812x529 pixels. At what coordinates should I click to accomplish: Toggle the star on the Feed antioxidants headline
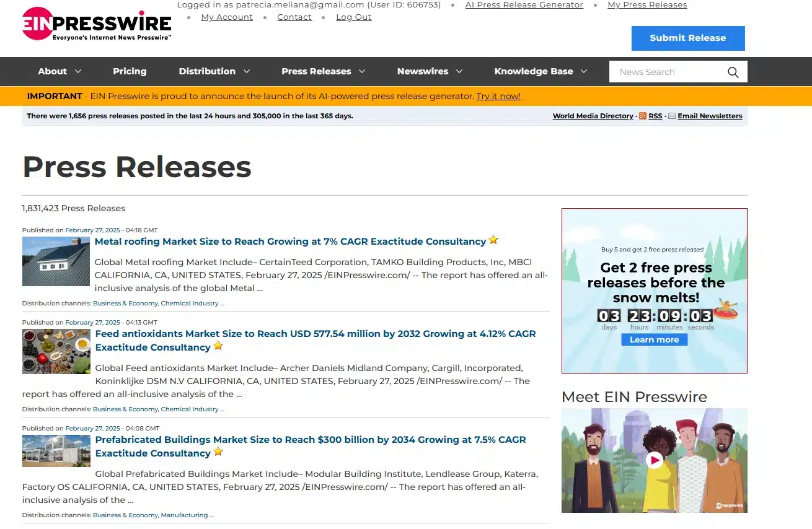coord(218,346)
